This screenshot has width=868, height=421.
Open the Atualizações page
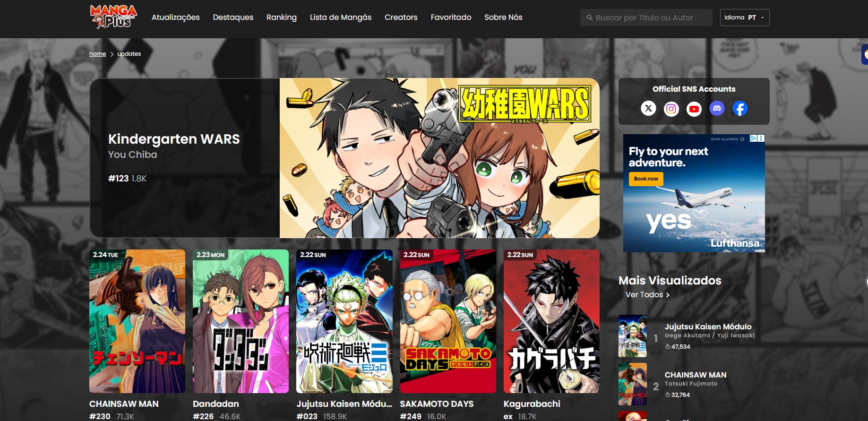click(x=175, y=17)
